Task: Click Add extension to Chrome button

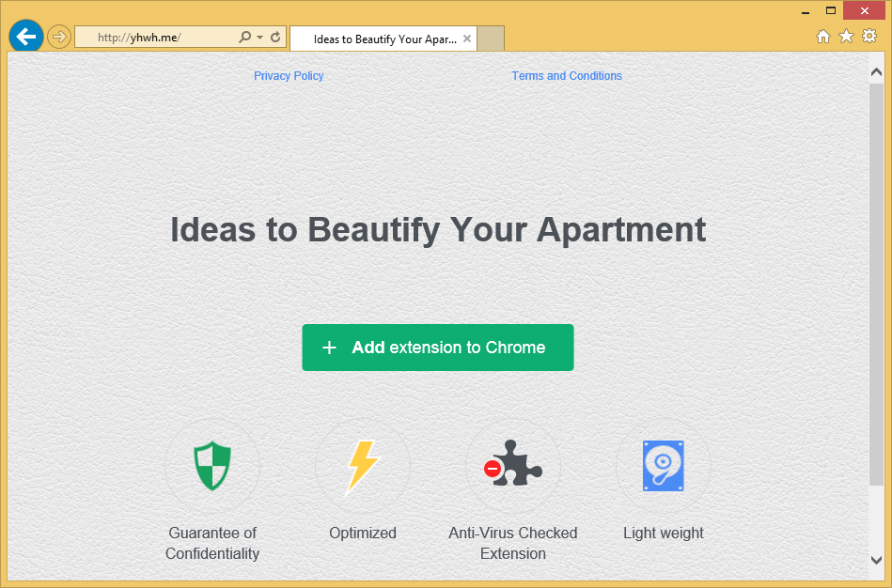Action: 438,348
